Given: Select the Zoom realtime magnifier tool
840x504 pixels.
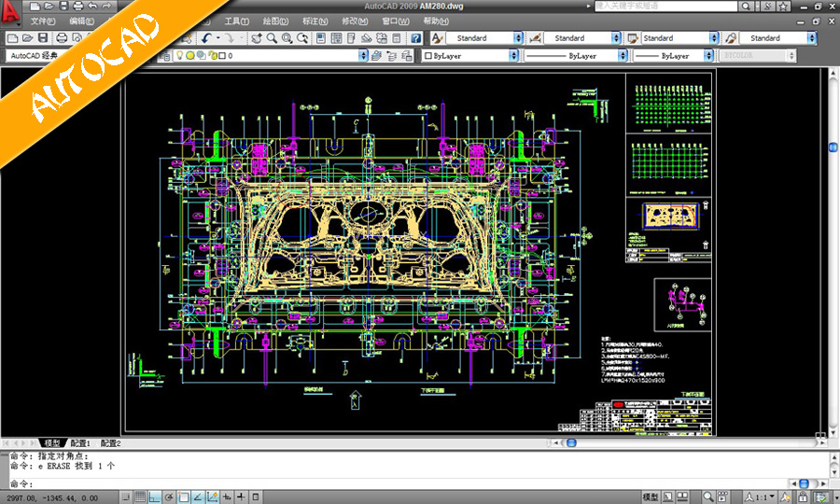Looking at the screenshot, I should [x=273, y=38].
